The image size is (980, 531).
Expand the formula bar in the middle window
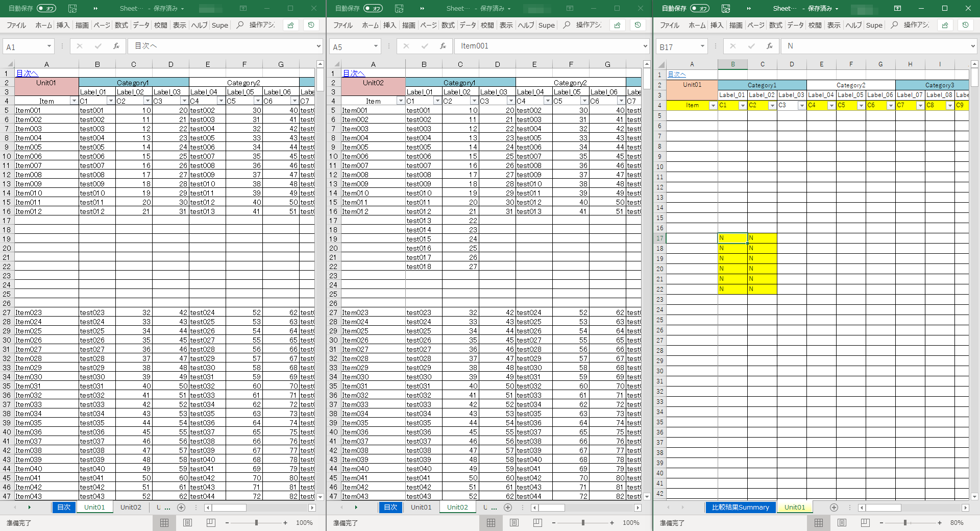click(x=645, y=46)
